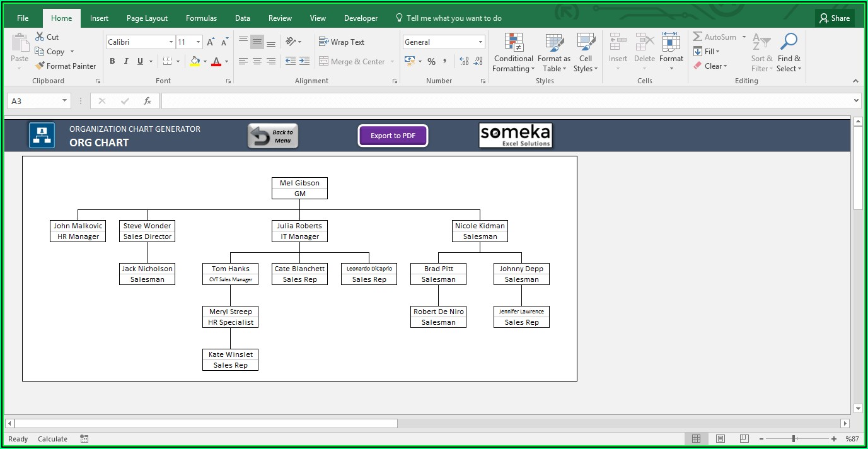
Task: Click the zoom slider in status bar
Action: (793, 439)
